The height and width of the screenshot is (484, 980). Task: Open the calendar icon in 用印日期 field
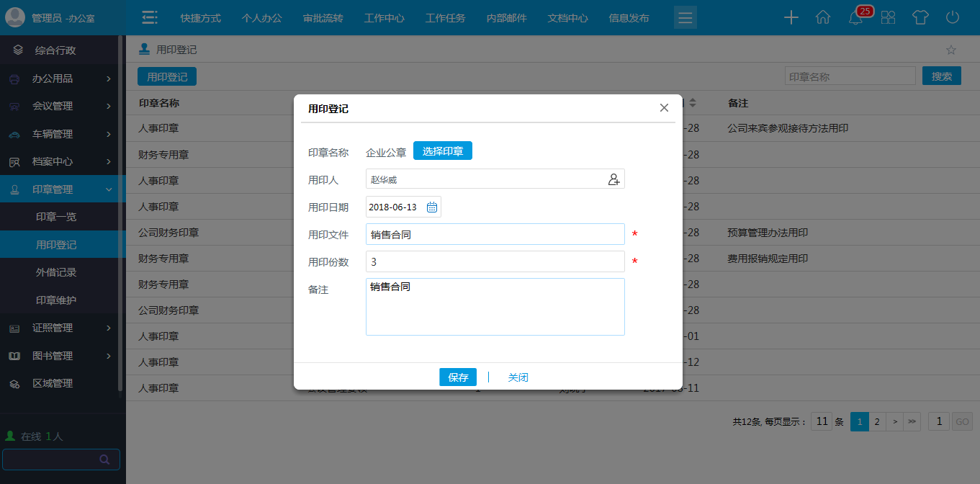431,206
